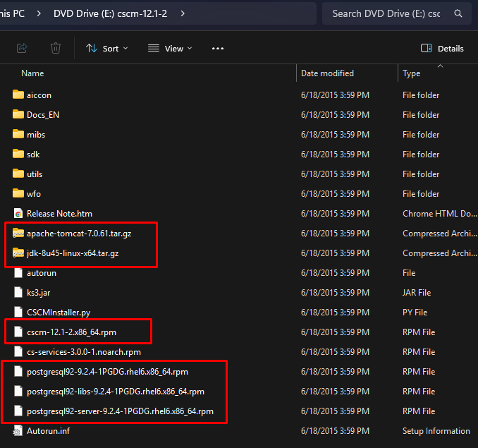Click the search magnifier icon
The image size is (478, 448).
[458, 13]
